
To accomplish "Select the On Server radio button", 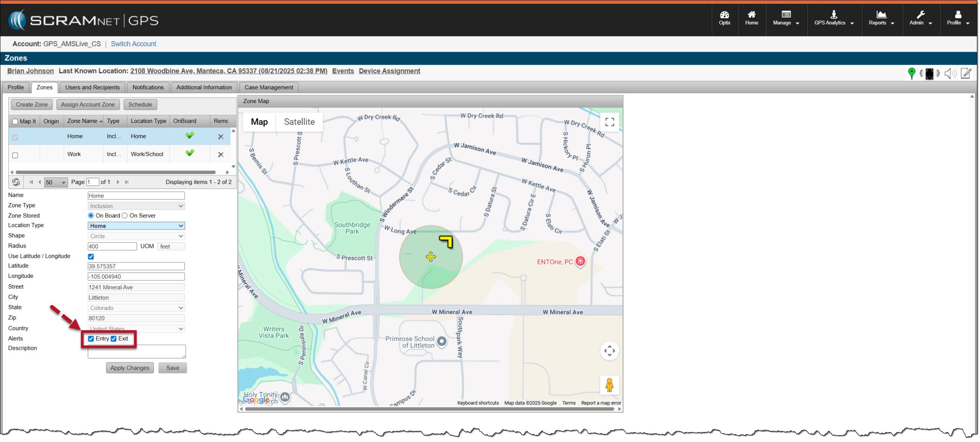I will [125, 215].
